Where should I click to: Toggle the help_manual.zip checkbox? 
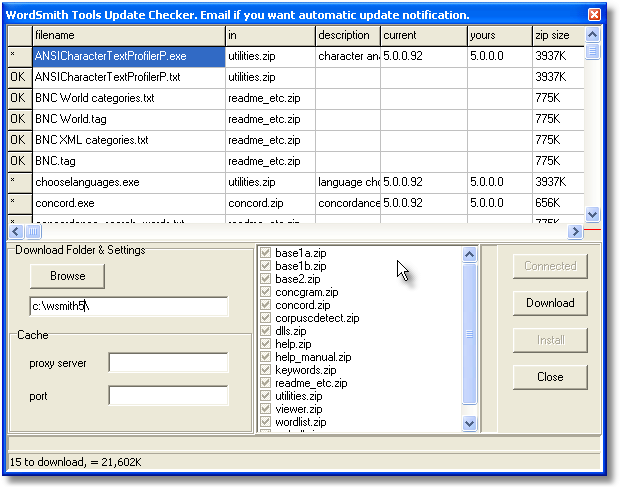click(x=265, y=357)
